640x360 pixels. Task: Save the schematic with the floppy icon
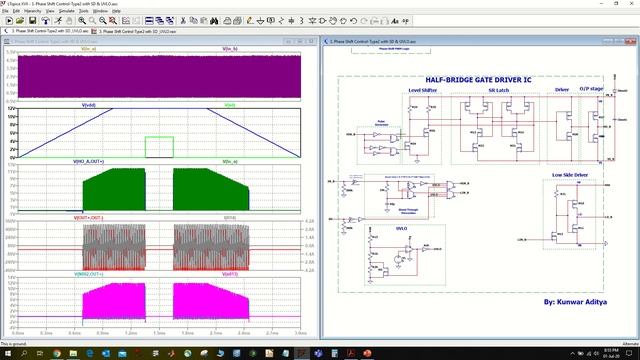32,21
